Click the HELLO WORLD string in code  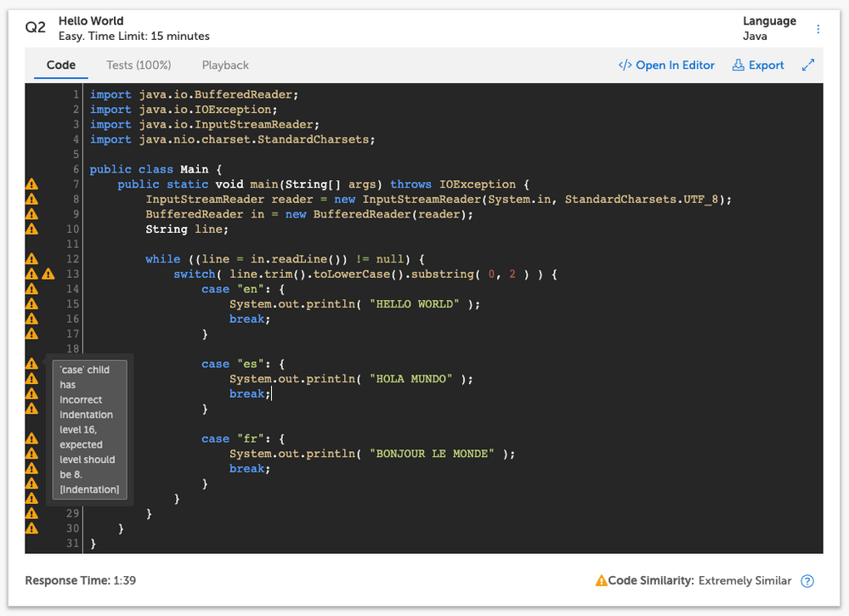click(416, 304)
